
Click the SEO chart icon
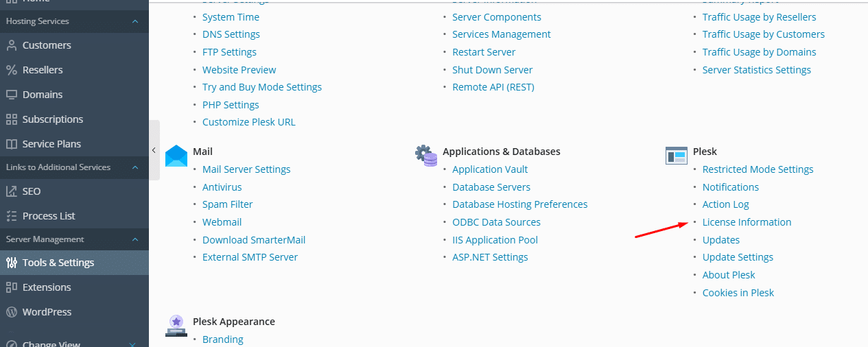11,191
